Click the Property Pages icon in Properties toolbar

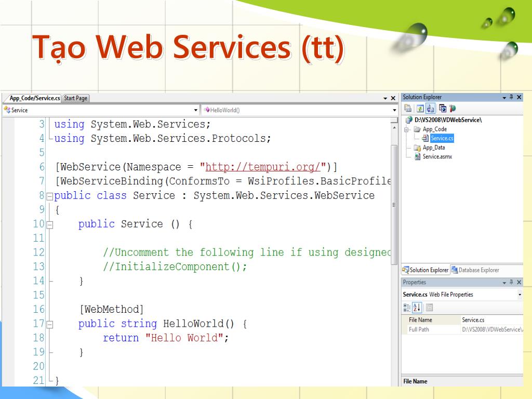coord(429,308)
